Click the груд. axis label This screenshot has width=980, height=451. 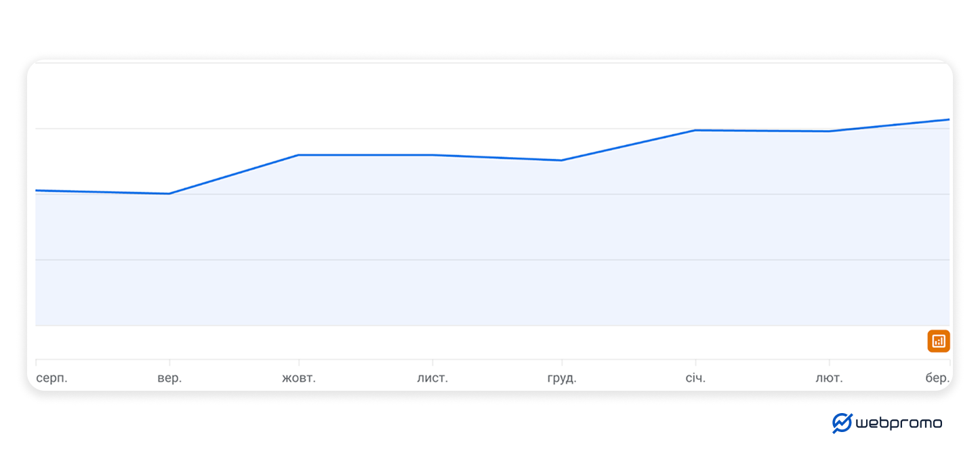pyautogui.click(x=562, y=378)
